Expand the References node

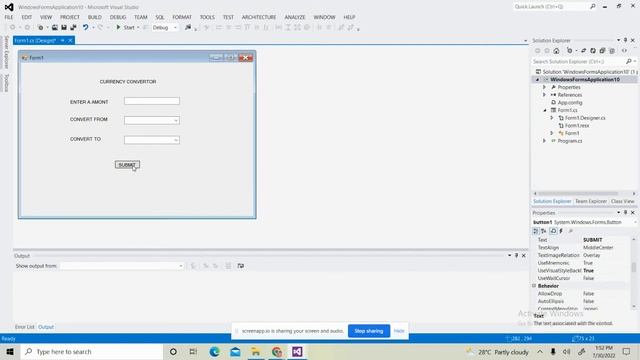[x=544, y=95]
